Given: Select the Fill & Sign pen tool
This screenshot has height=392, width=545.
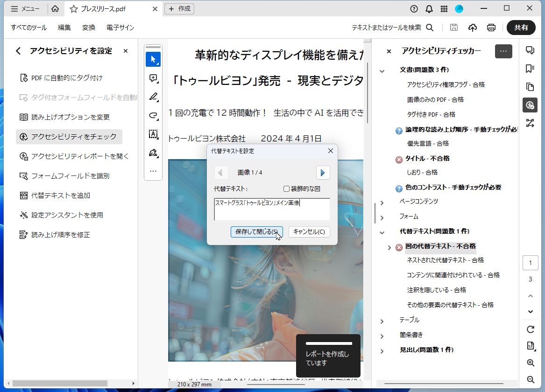Looking at the screenshot, I should (153, 153).
